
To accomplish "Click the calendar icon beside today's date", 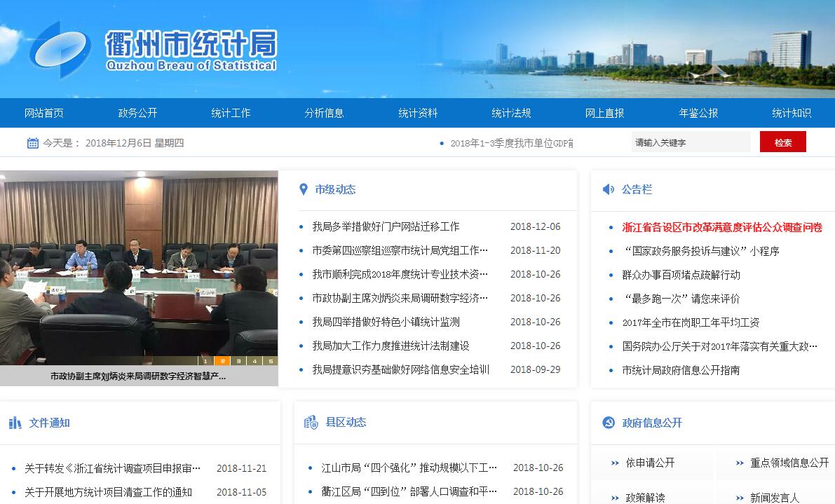I will pos(32,143).
